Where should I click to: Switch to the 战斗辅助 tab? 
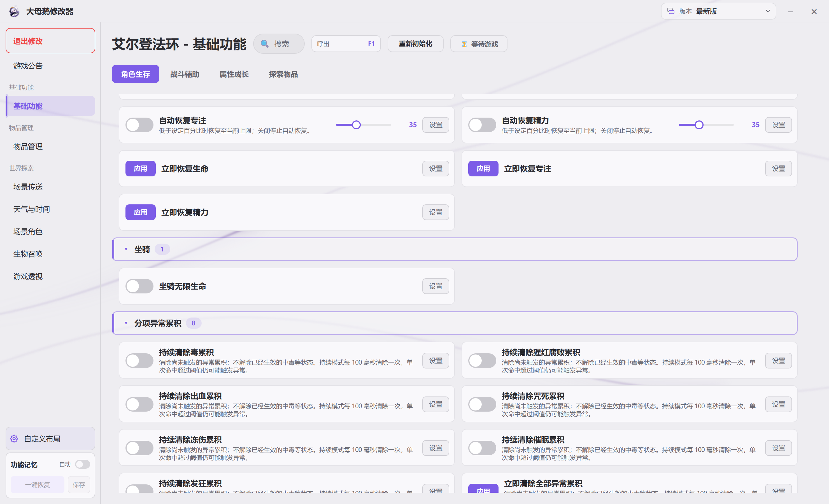tap(185, 74)
